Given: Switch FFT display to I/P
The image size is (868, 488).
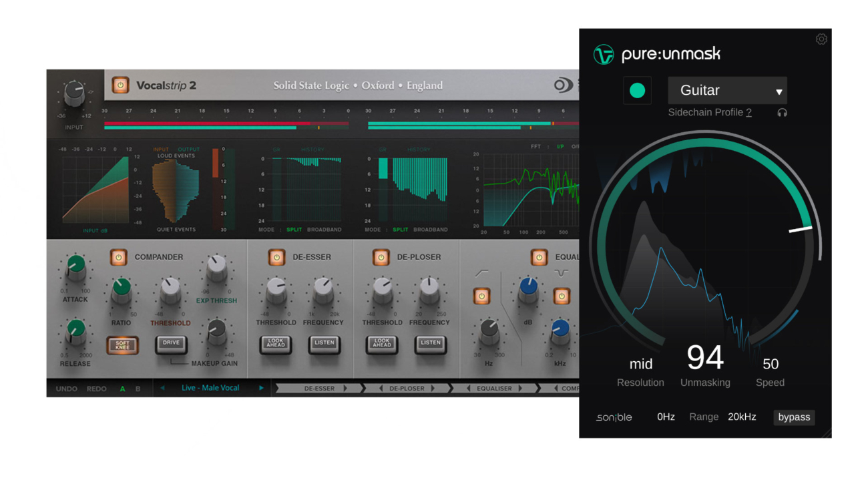Looking at the screenshot, I should 560,147.
